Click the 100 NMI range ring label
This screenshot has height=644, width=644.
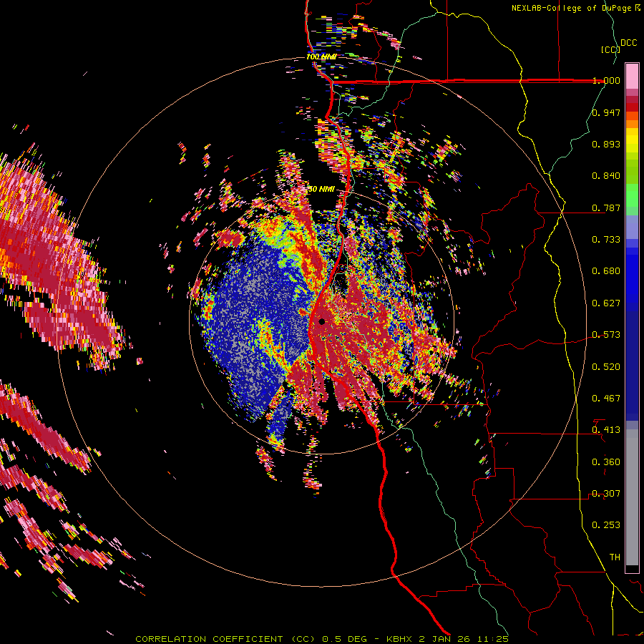321,57
